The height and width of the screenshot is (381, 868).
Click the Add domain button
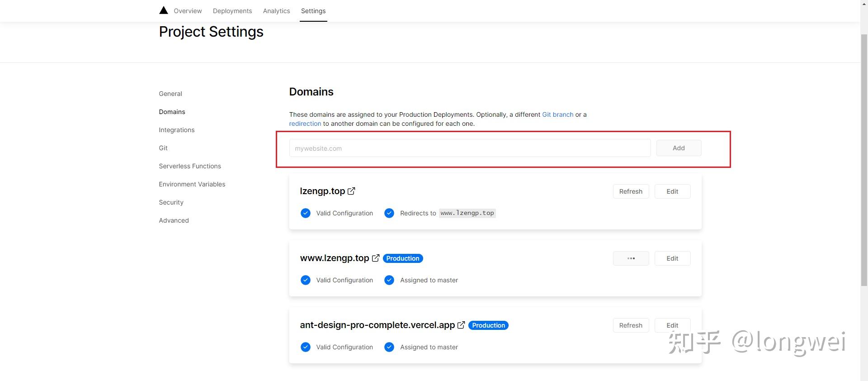pyautogui.click(x=679, y=148)
